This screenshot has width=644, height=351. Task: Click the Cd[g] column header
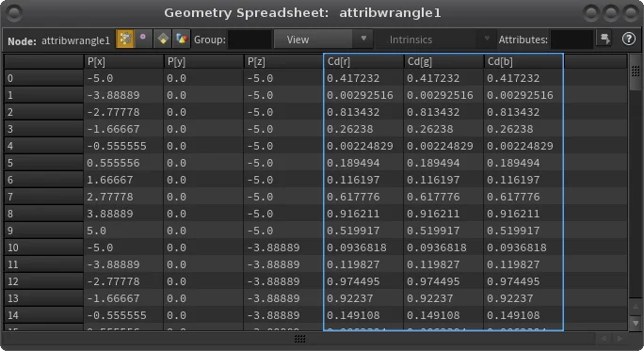pos(443,61)
